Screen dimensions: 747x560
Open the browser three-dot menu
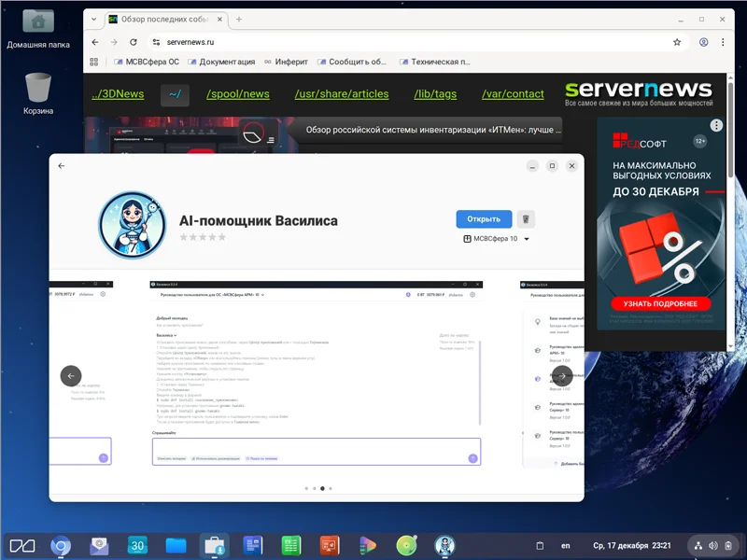click(x=724, y=42)
